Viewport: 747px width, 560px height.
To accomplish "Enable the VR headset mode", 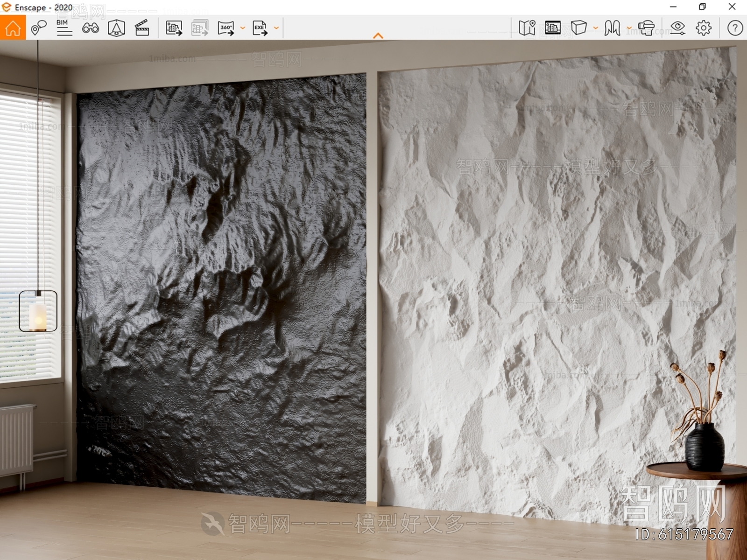I will tap(646, 28).
